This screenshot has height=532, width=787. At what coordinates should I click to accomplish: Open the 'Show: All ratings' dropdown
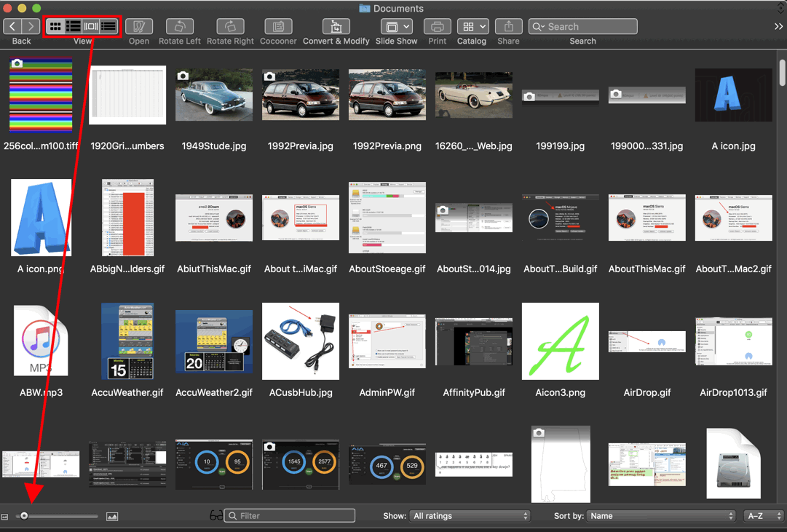[x=470, y=515]
